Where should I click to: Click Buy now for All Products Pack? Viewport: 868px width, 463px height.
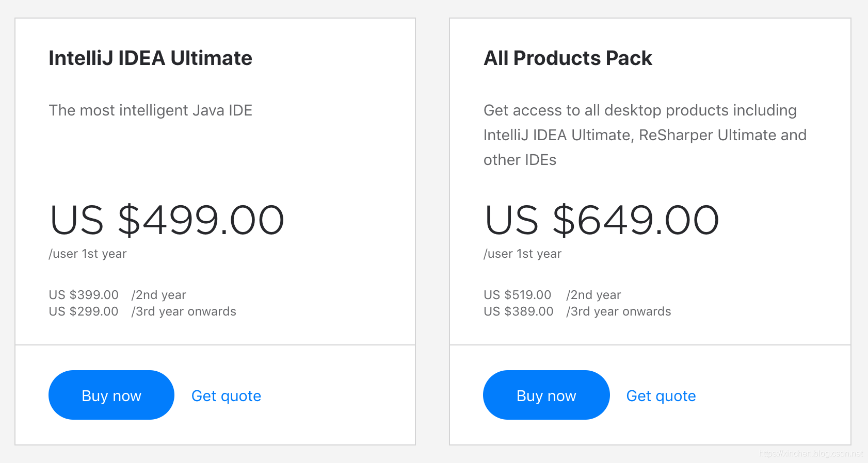click(x=546, y=395)
